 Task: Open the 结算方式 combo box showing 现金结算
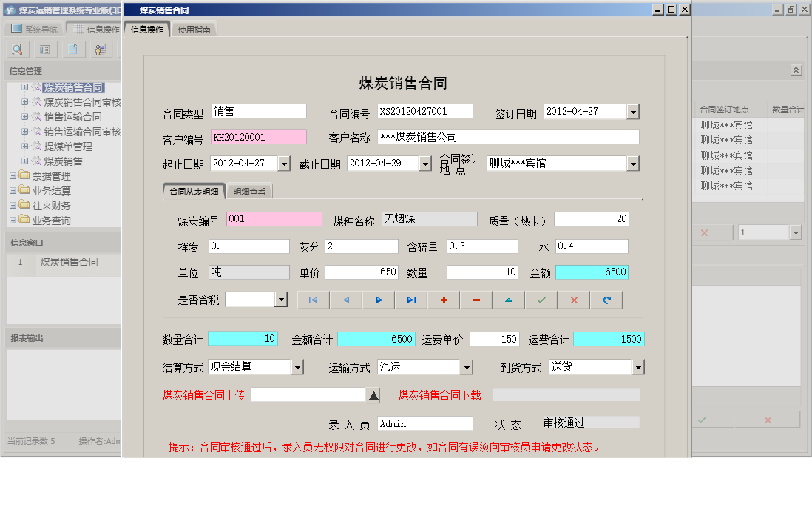pyautogui.click(x=298, y=366)
